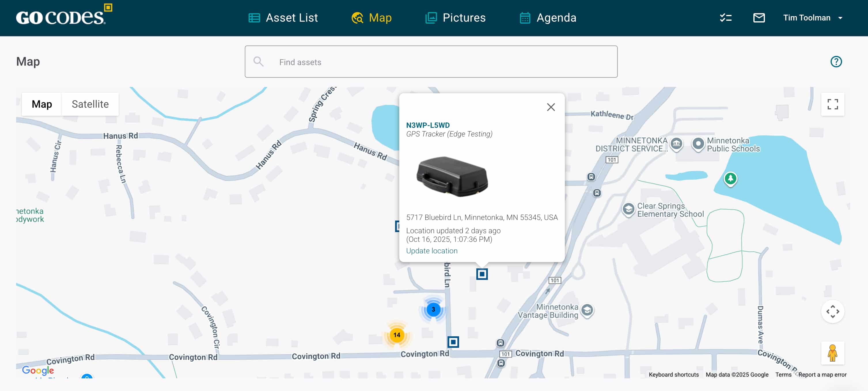Click the map camera controls button

832,312
